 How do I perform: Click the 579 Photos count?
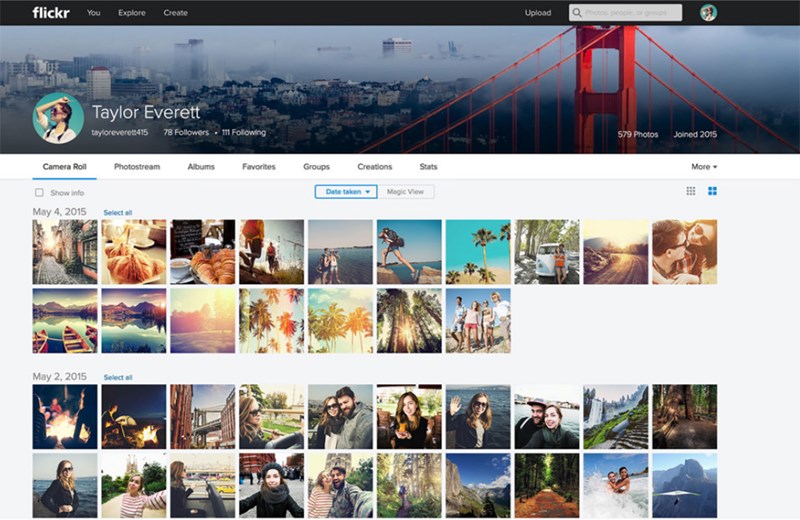point(638,134)
